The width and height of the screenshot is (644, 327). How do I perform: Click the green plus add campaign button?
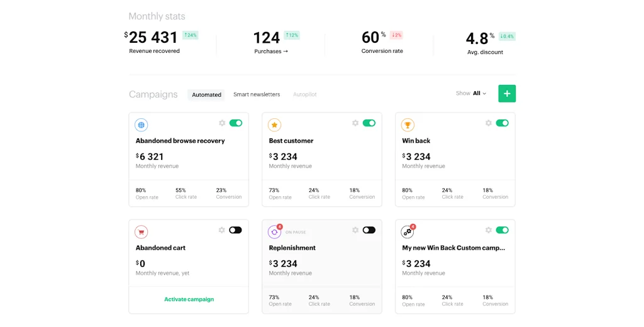pyautogui.click(x=507, y=94)
